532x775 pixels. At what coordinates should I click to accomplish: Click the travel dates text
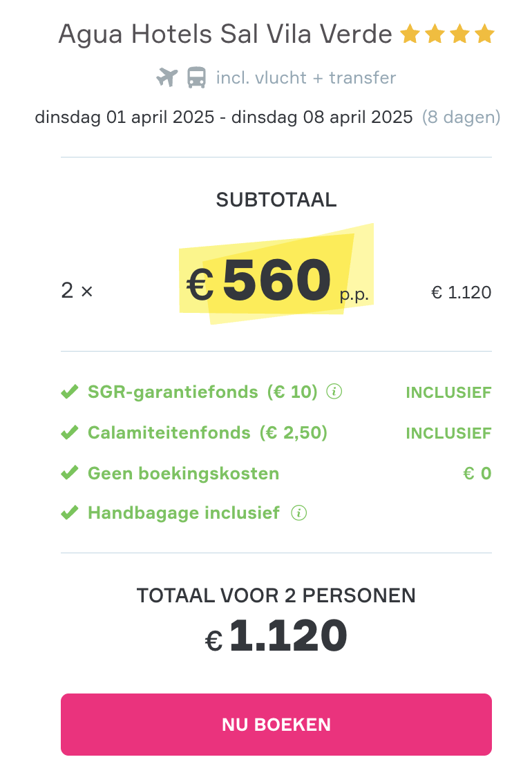[223, 117]
